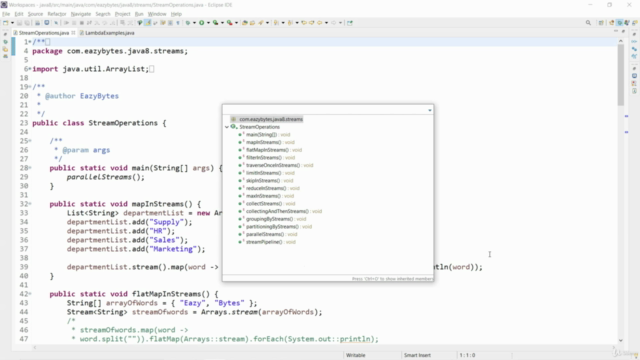
Task: Click the Save All toolbar icon
Action: [x=27, y=23]
